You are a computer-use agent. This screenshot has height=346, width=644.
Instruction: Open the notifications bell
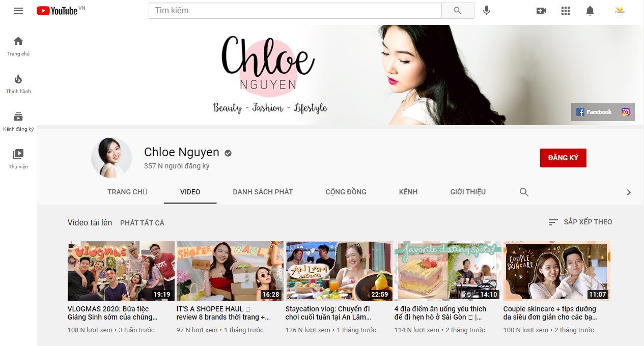click(590, 10)
